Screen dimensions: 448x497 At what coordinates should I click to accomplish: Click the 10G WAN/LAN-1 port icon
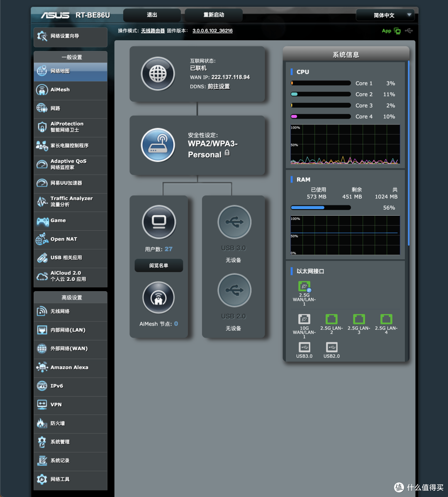[x=304, y=319]
